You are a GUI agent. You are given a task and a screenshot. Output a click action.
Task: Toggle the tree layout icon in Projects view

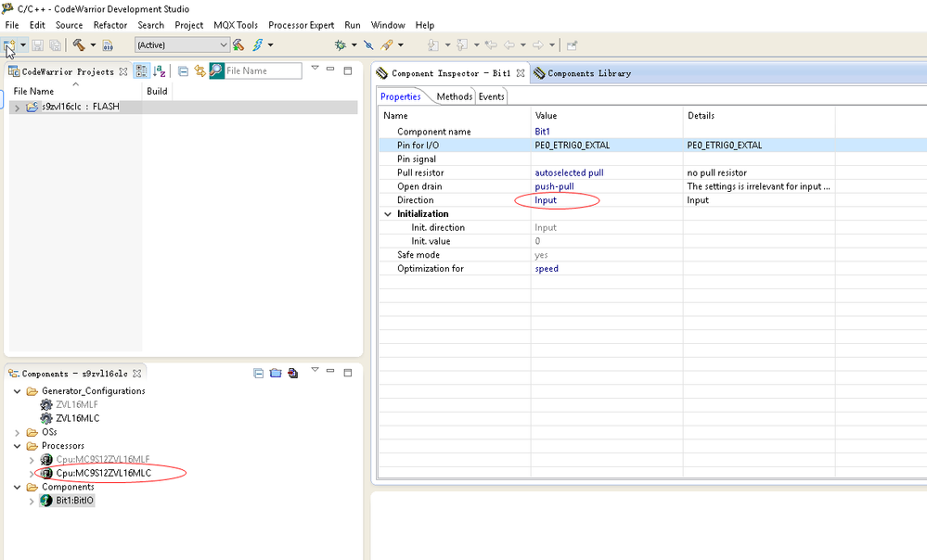pyautogui.click(x=141, y=70)
